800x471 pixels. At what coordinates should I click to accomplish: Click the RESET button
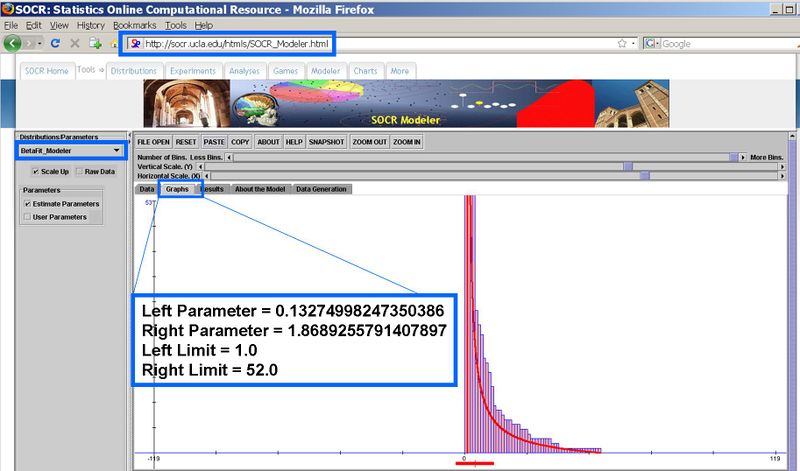tap(186, 142)
